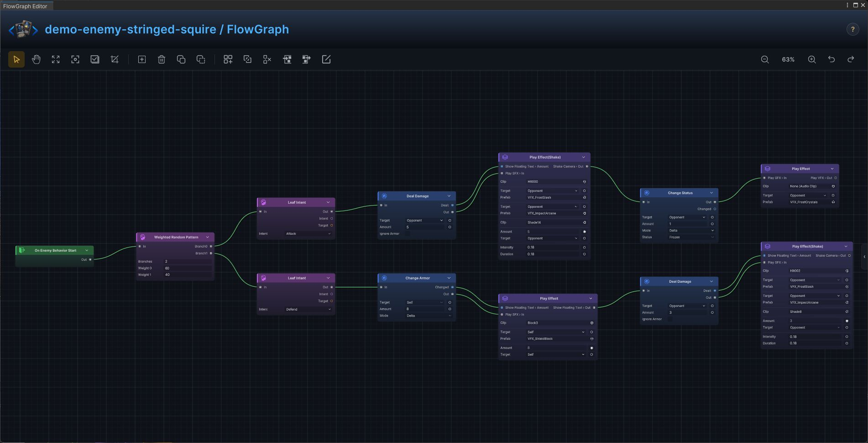Select the FlowGraph Editor tab
Image resolution: width=868 pixels, height=443 pixels.
tap(26, 6)
